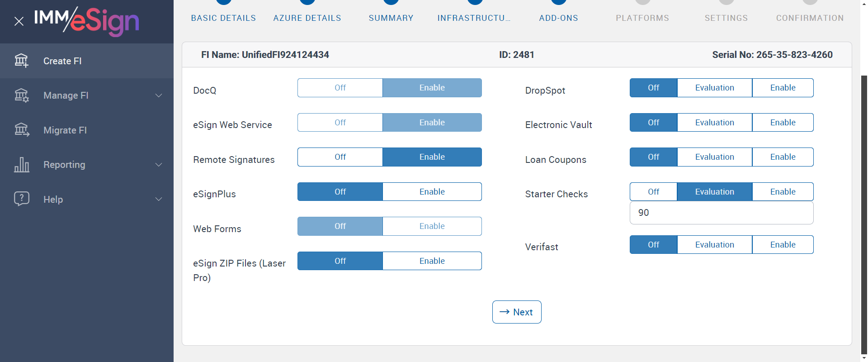Set Starter Checks to Evaluation

[x=715, y=192]
